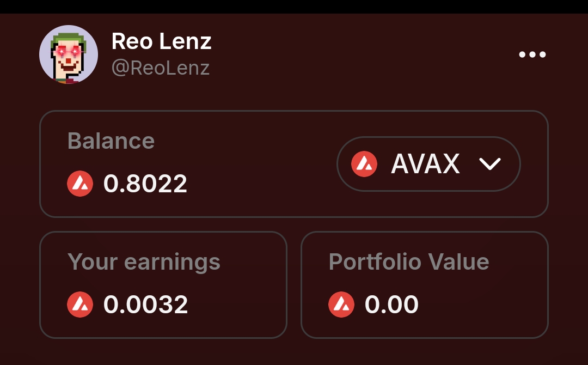This screenshot has width=588, height=365.
Task: Select the Portfolio Value heading
Action: click(409, 262)
